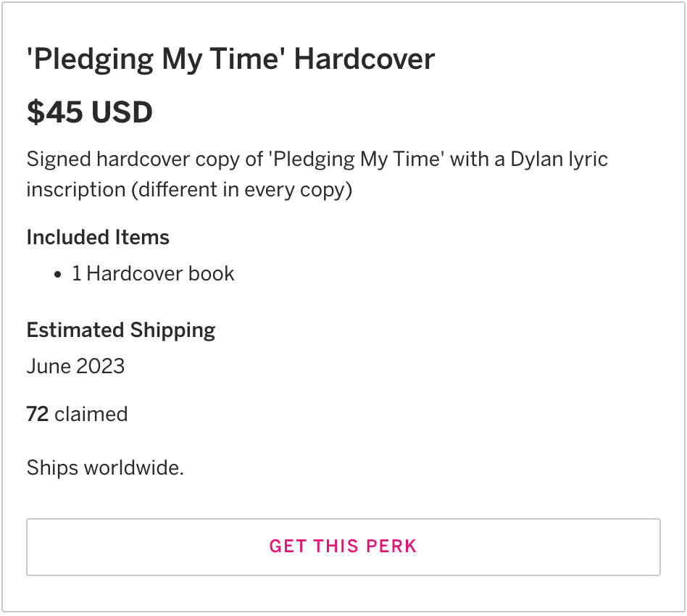The image size is (687, 616).
Task: Click the Included Items heading
Action: 98,237
